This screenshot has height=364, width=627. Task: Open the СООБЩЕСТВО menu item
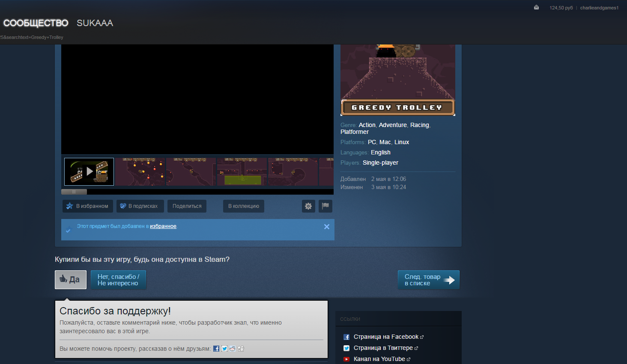pos(36,23)
